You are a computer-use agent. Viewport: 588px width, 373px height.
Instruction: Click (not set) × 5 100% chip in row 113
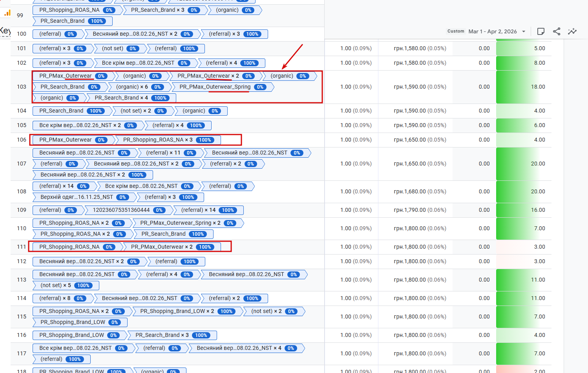pos(66,286)
